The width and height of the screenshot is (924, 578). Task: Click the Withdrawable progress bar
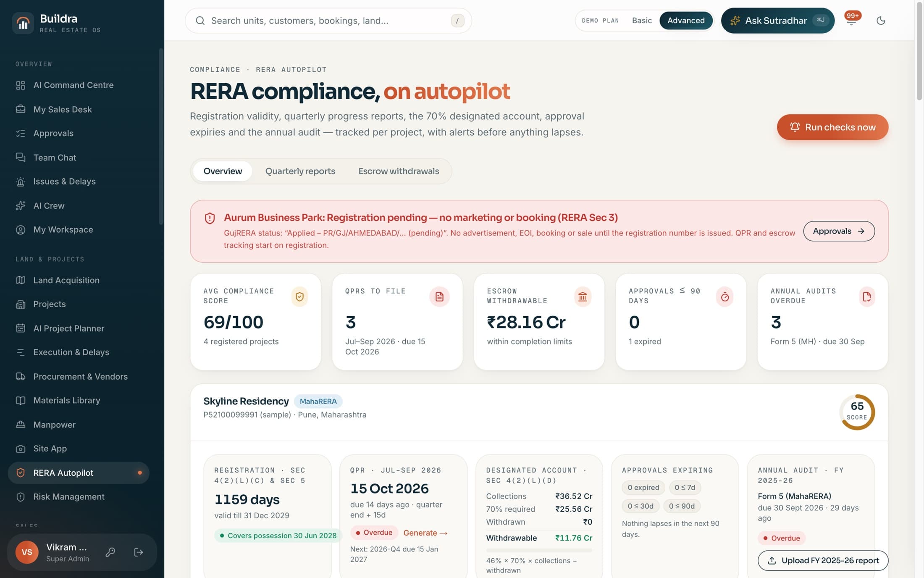click(x=539, y=550)
